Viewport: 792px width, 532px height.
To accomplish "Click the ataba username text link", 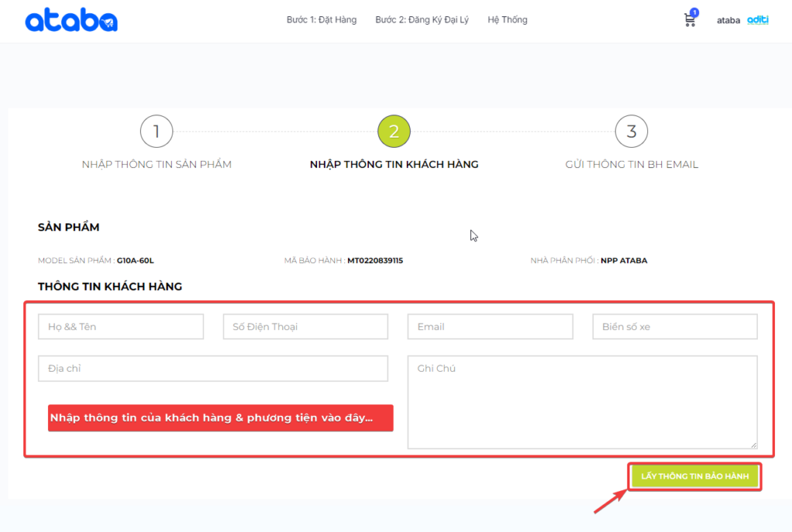I will point(729,21).
